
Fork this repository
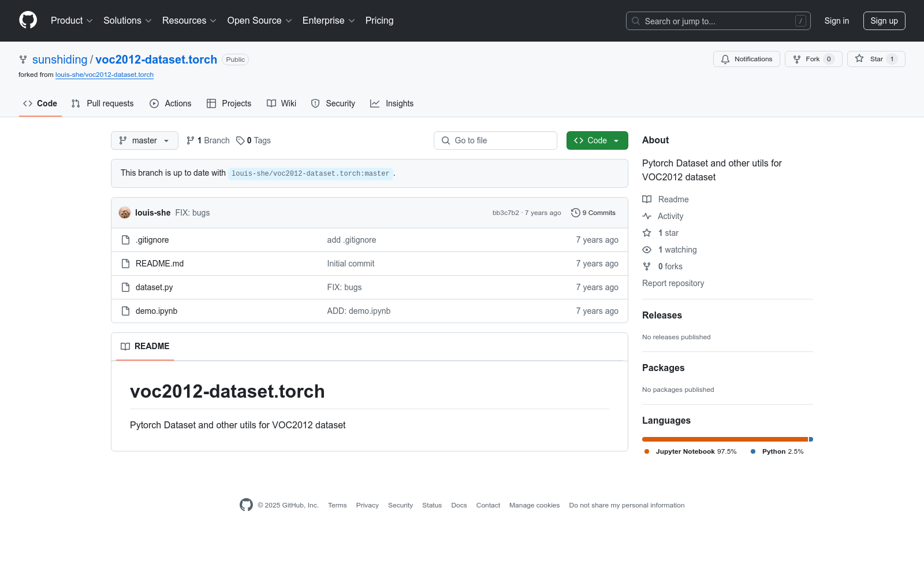[813, 59]
